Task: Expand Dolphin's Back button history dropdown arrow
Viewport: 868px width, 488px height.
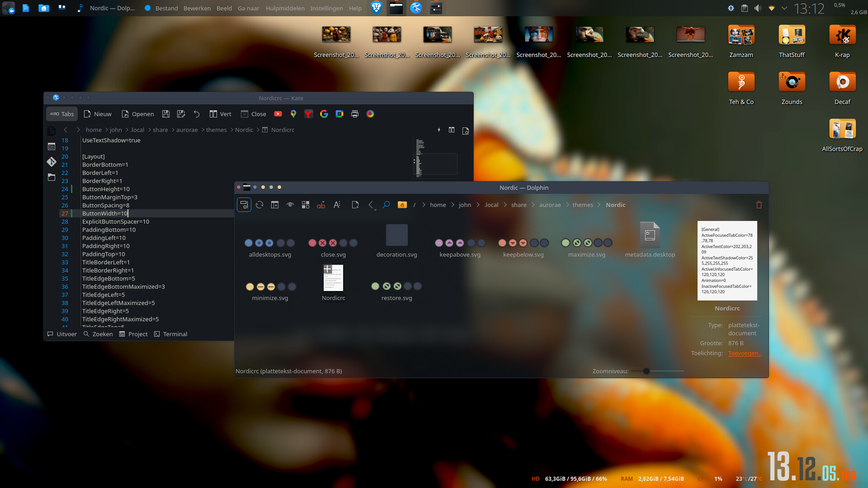Action: coord(375,210)
